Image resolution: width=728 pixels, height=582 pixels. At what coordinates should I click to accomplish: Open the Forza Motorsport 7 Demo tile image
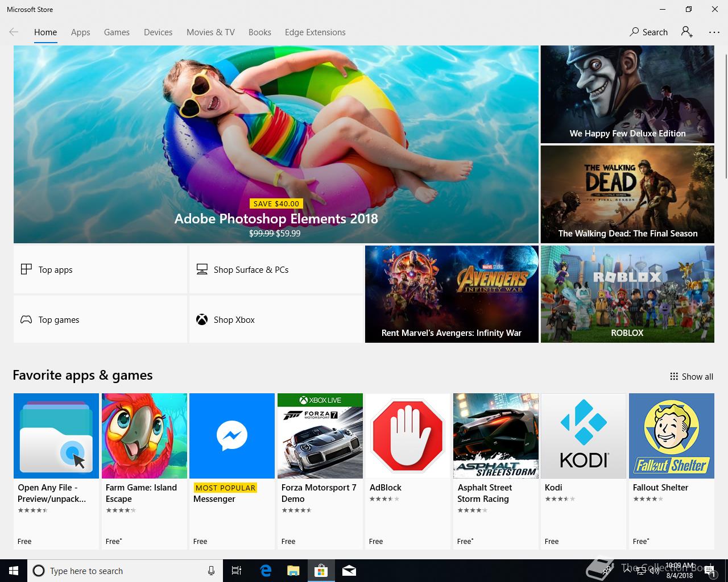pos(320,436)
